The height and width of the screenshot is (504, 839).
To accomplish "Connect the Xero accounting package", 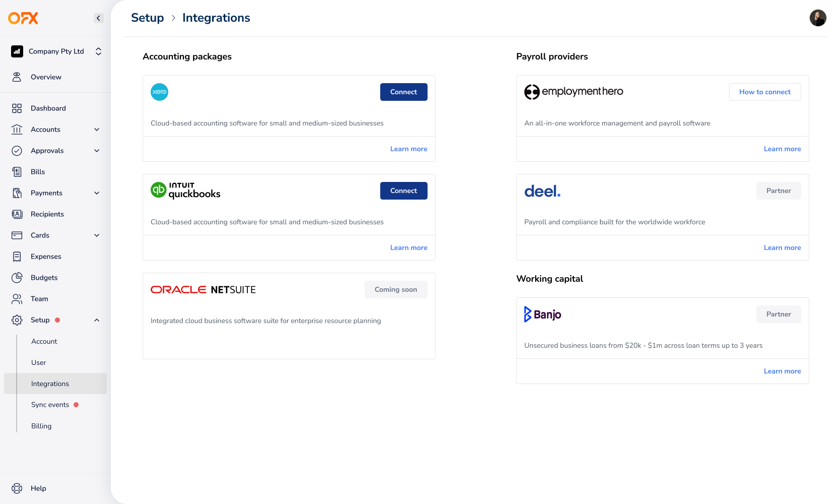I will tap(404, 92).
